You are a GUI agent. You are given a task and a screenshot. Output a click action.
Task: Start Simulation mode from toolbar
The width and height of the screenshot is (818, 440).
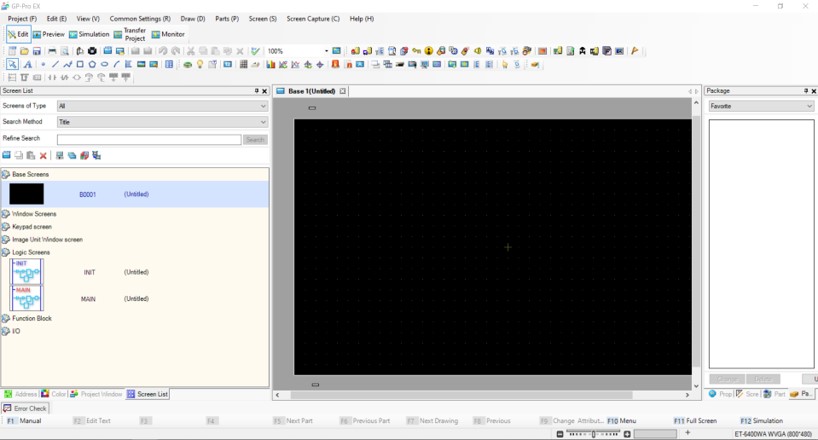[89, 34]
